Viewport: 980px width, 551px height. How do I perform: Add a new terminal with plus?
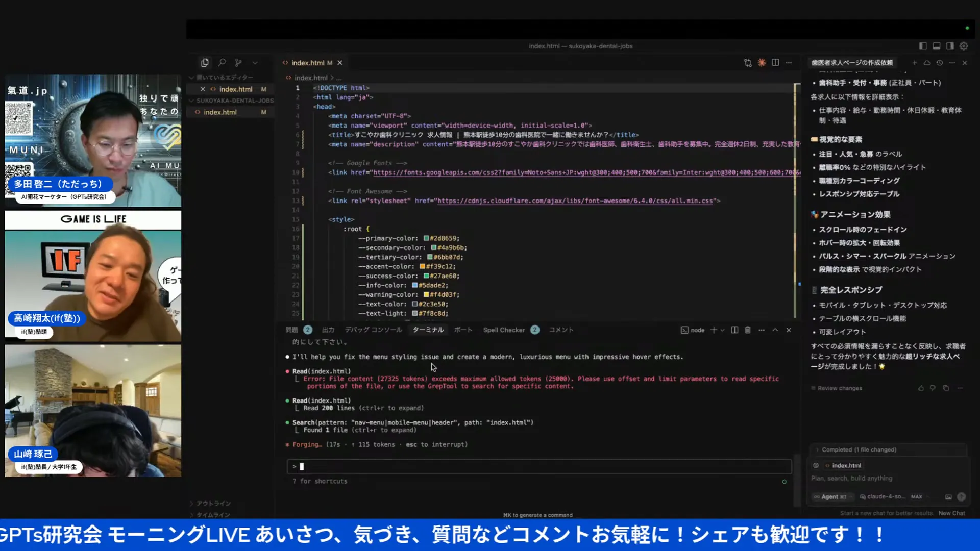click(x=714, y=330)
